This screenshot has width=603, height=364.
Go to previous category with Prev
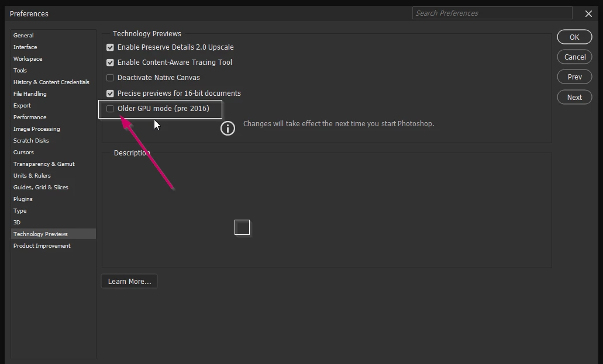tap(574, 77)
